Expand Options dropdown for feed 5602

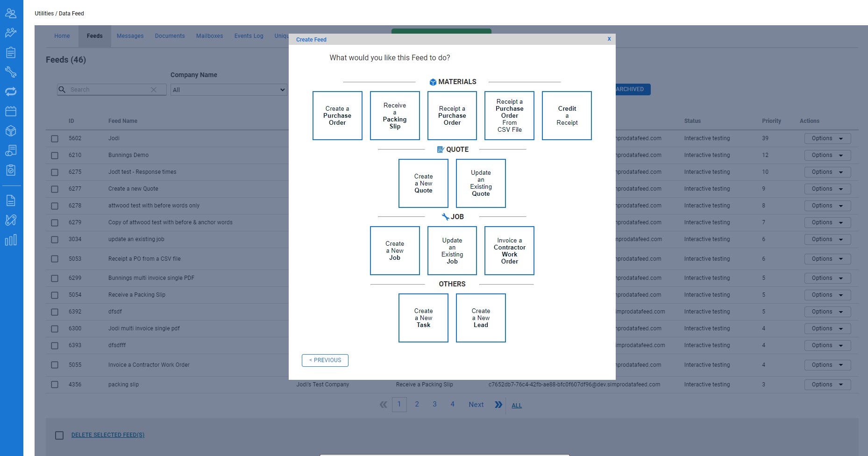coord(827,139)
